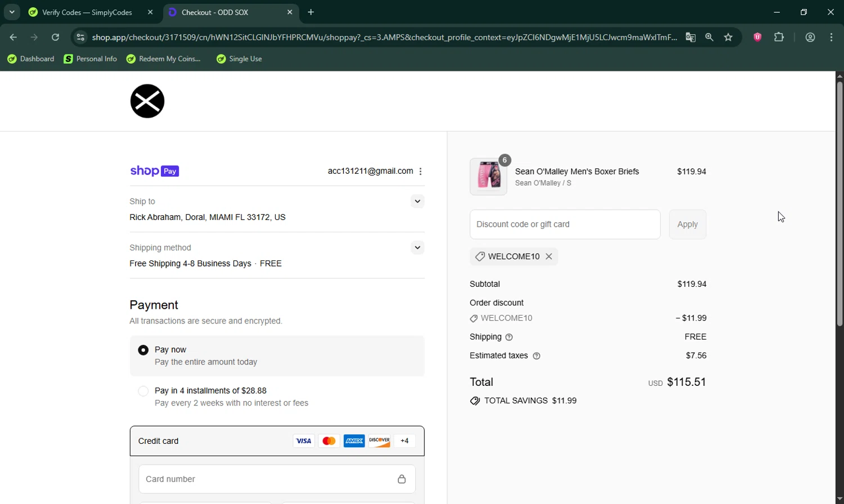Open the zoom magnifier icon in address bar
Screen dimensions: 844x504
tap(710, 38)
